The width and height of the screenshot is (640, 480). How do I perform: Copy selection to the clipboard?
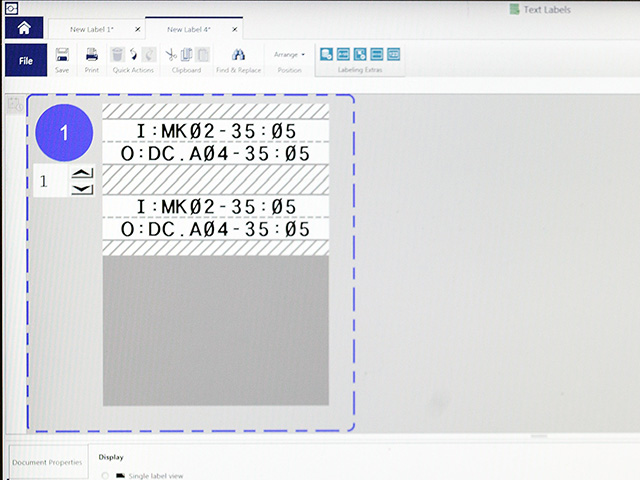tap(187, 54)
